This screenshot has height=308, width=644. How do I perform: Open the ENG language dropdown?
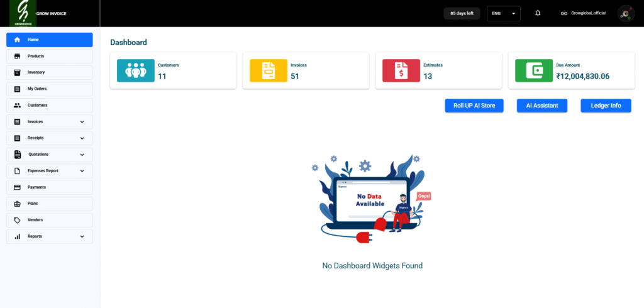coord(504,13)
